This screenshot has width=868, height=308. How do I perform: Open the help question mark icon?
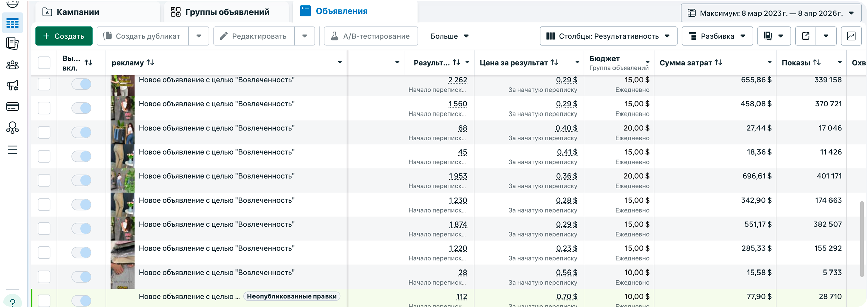[x=12, y=302]
